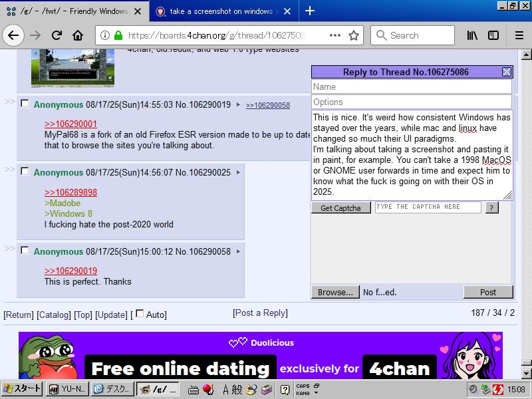Hide post No.106290019 with >> arrow
This screenshot has width=532, height=399.
9,102
